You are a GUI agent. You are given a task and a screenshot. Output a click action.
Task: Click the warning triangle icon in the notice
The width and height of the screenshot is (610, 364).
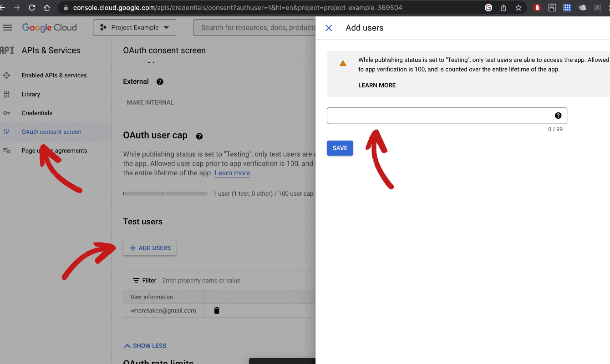[x=343, y=63]
